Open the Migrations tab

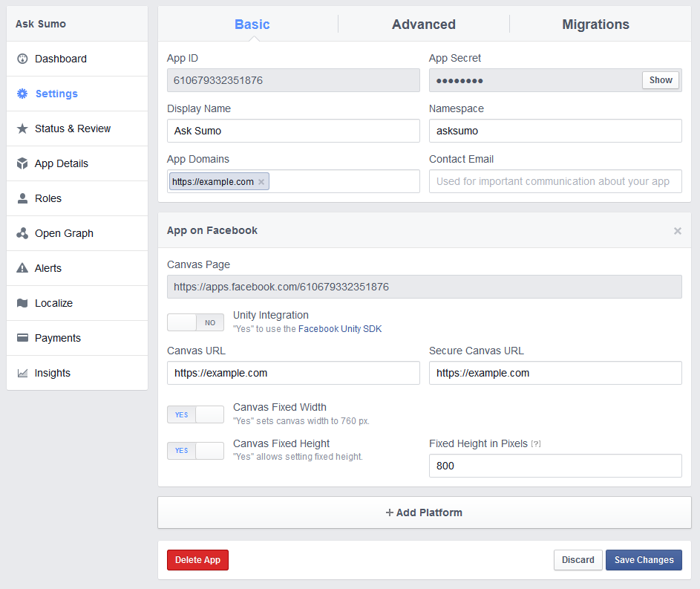tap(595, 24)
